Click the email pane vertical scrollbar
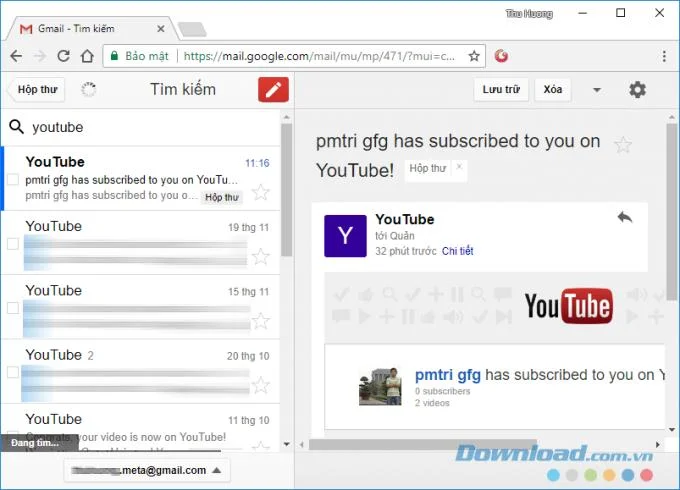Image resolution: width=680 pixels, height=490 pixels. coord(672,212)
